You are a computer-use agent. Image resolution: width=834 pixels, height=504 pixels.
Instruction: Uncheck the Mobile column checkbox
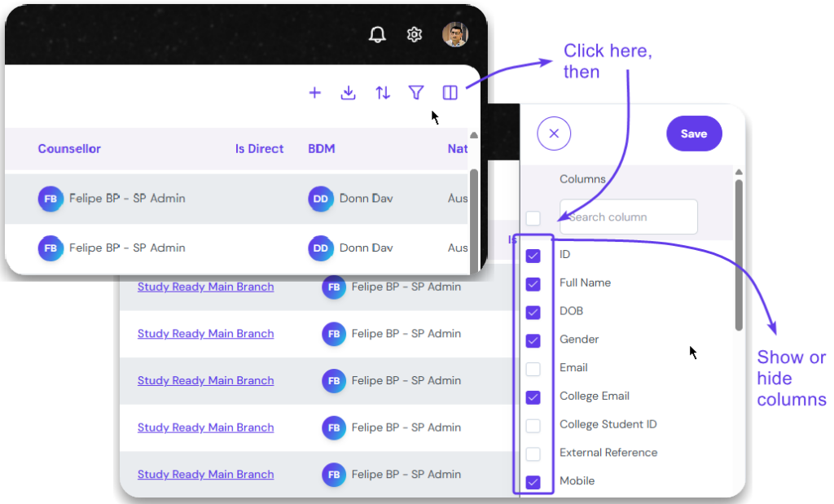click(x=533, y=482)
